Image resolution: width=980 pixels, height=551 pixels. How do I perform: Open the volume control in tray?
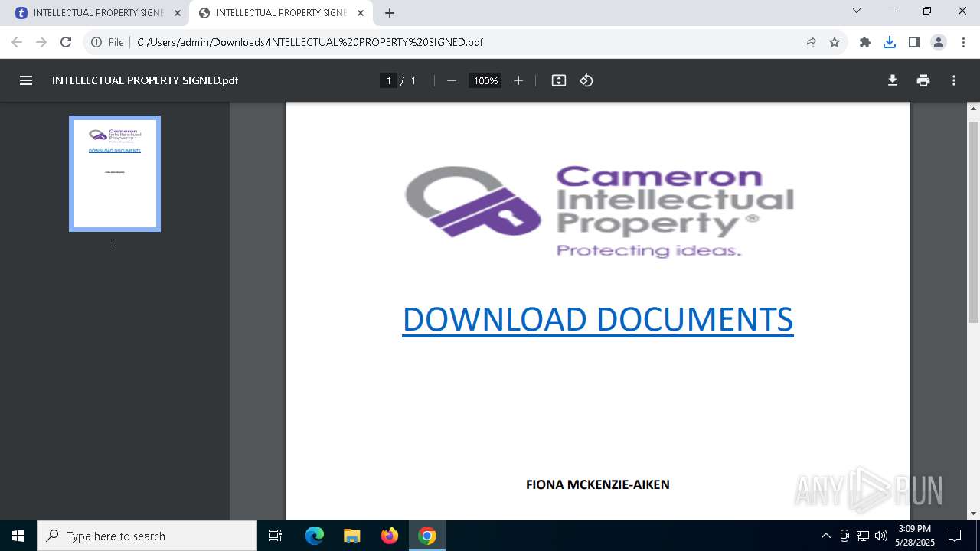click(x=881, y=536)
